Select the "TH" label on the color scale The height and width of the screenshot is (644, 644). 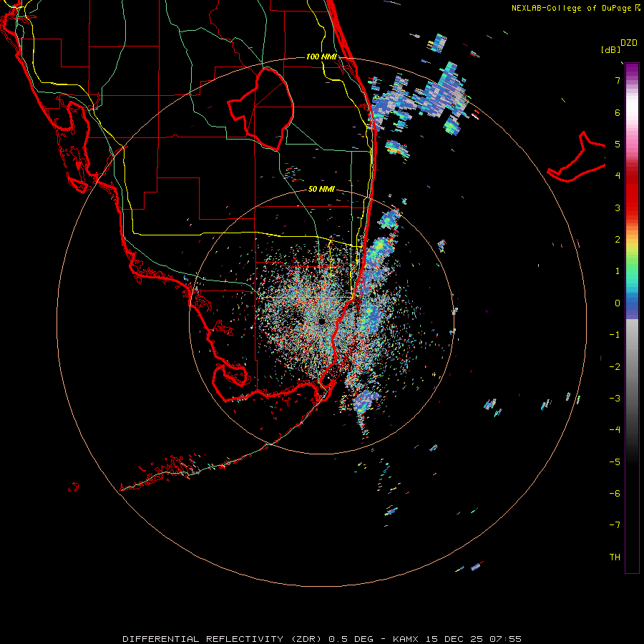tap(615, 557)
